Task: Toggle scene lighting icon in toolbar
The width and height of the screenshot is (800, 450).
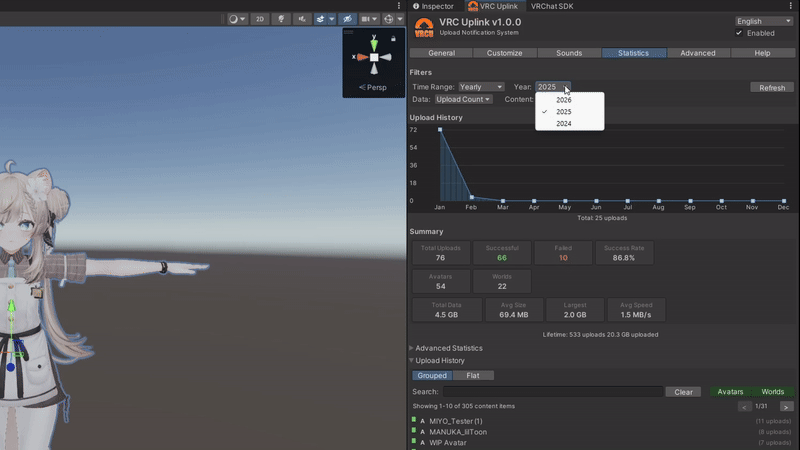Action: pyautogui.click(x=281, y=19)
